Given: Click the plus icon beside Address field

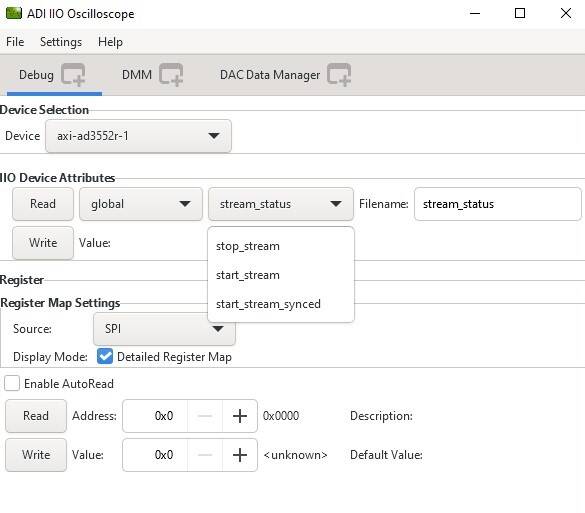Looking at the screenshot, I should [240, 416].
